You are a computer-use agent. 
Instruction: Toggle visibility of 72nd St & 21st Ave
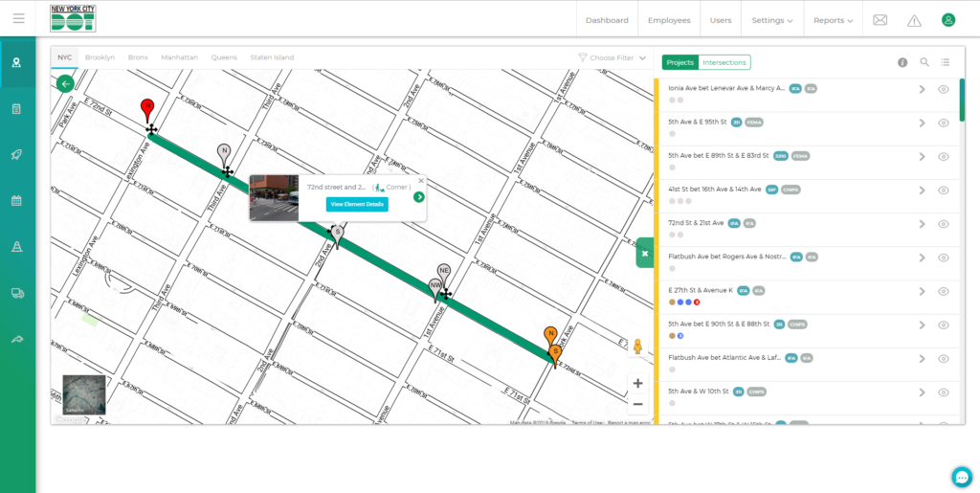point(943,224)
